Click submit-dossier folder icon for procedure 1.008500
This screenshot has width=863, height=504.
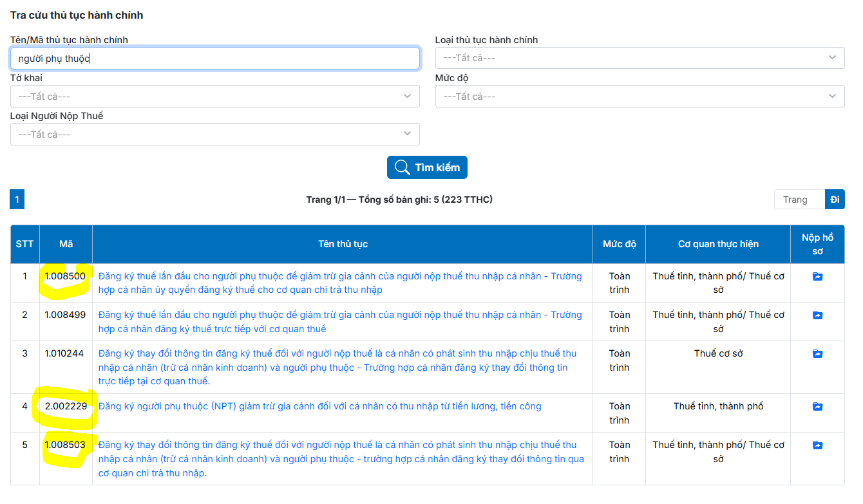pos(817,277)
